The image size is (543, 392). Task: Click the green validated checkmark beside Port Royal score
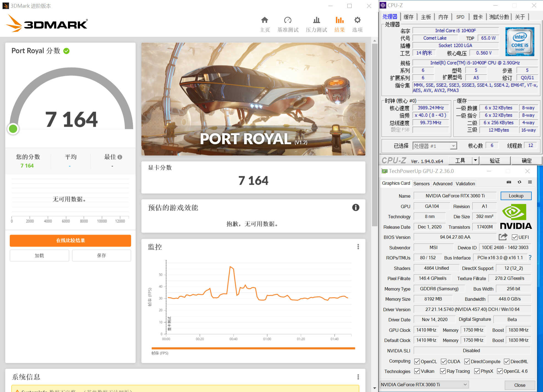coord(66,51)
